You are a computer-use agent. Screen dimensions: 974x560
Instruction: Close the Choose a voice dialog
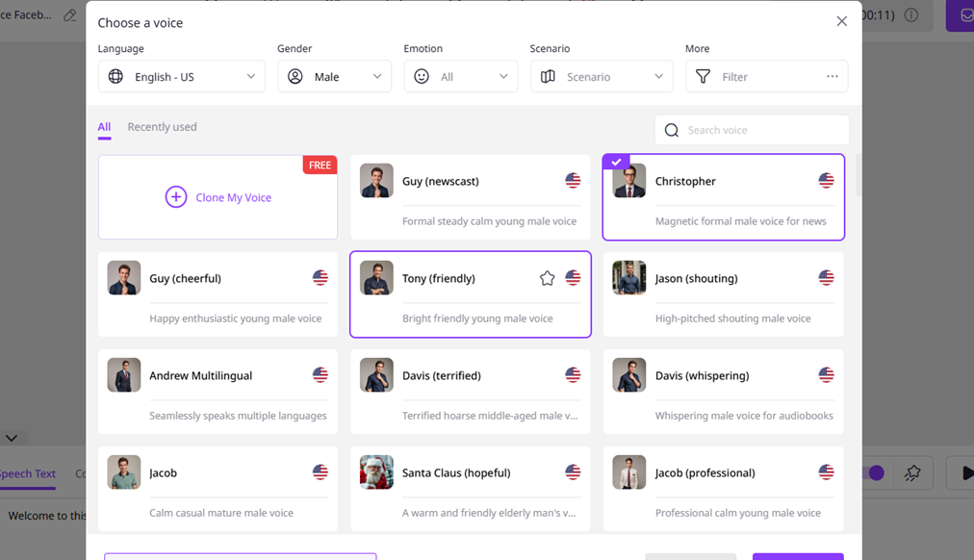point(841,21)
